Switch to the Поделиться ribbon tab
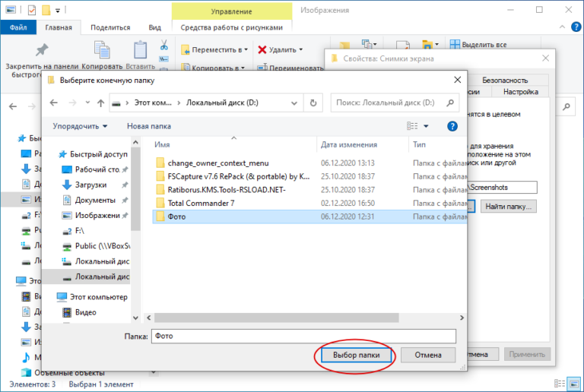The height and width of the screenshot is (392, 584). point(110,27)
